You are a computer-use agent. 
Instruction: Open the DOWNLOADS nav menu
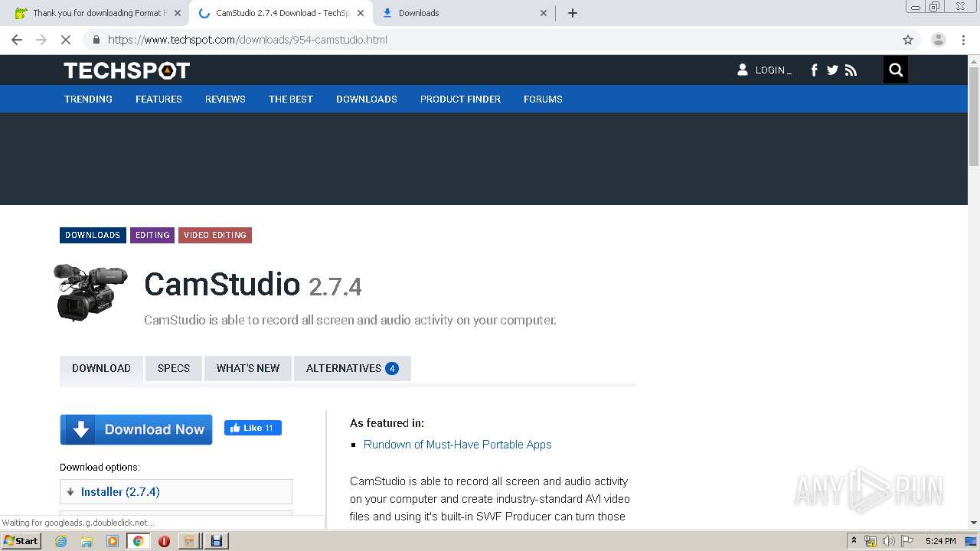tap(367, 99)
